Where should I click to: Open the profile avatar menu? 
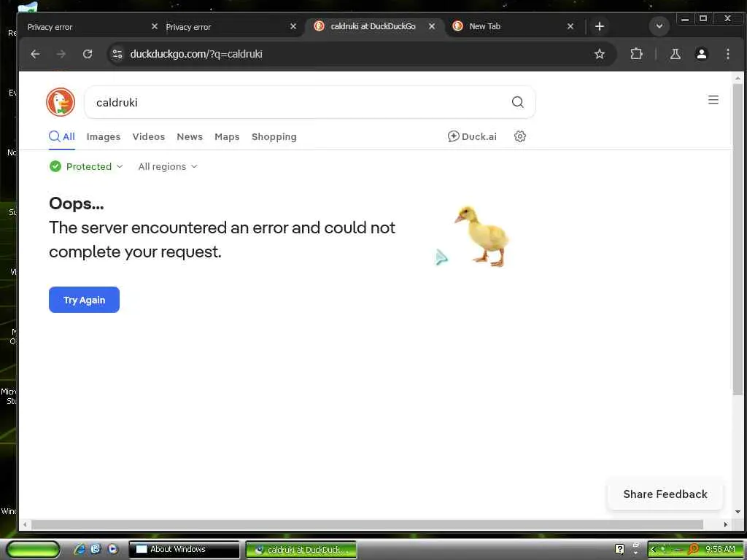click(701, 54)
